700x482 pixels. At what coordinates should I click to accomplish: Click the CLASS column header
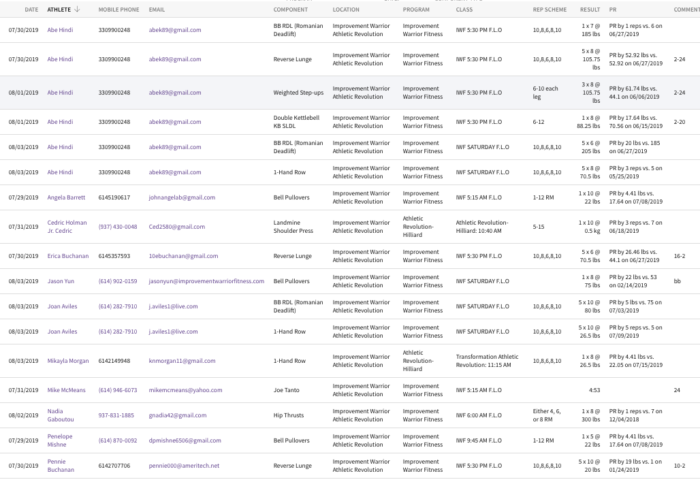(x=464, y=9)
